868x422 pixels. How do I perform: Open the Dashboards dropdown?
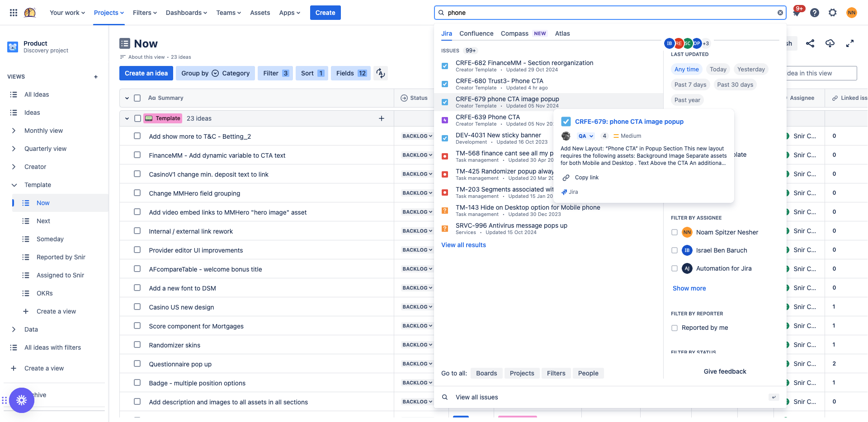pos(186,13)
